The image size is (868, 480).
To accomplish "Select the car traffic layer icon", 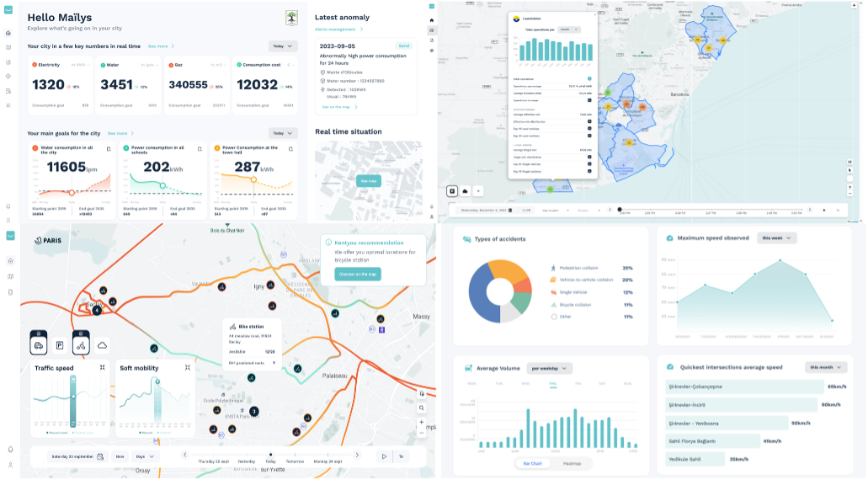I will (39, 344).
